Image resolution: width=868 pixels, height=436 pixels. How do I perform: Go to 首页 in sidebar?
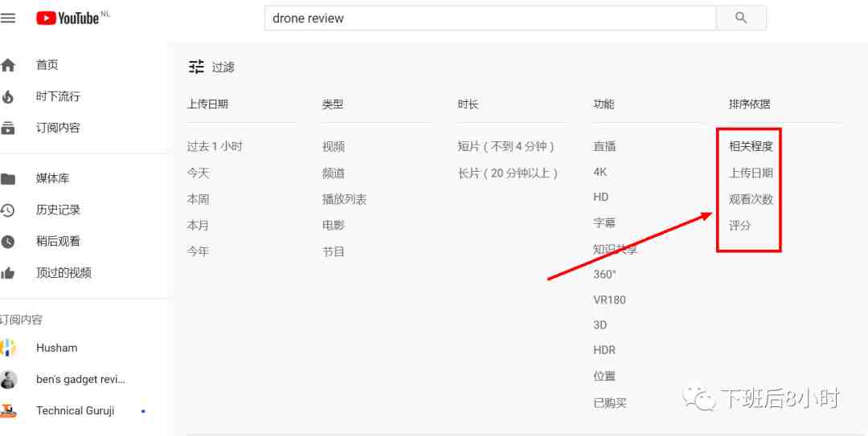(47, 65)
